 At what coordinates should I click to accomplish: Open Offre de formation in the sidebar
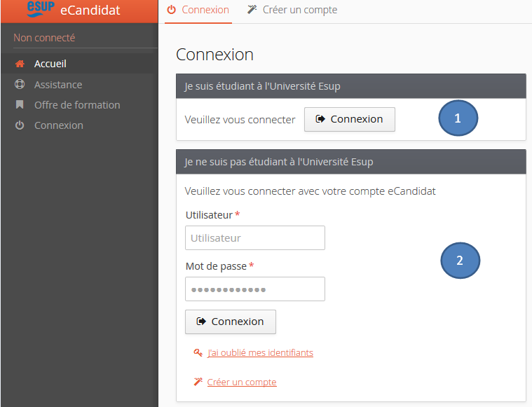tap(77, 105)
